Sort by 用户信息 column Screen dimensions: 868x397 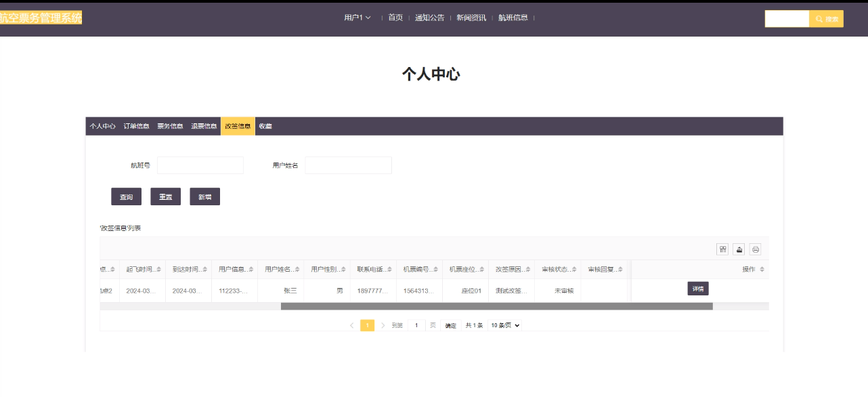(x=252, y=270)
